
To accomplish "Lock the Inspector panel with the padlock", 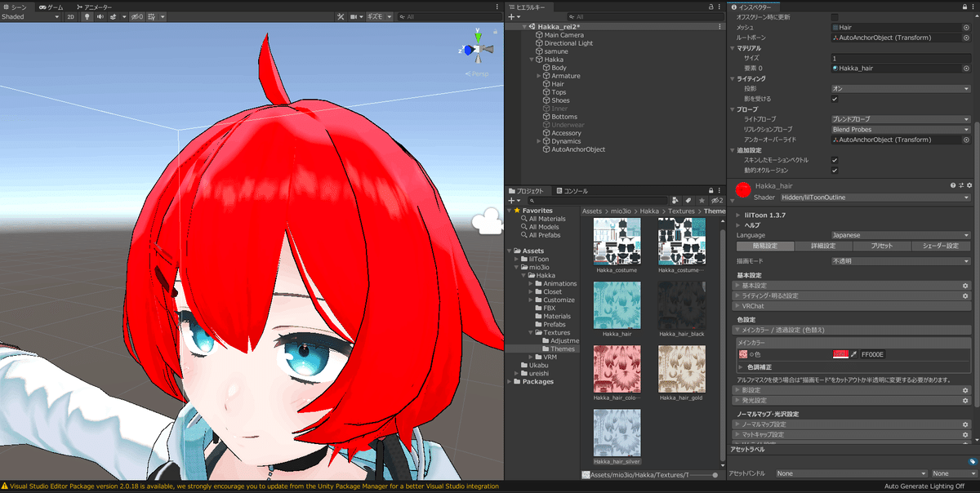I will [964, 7].
